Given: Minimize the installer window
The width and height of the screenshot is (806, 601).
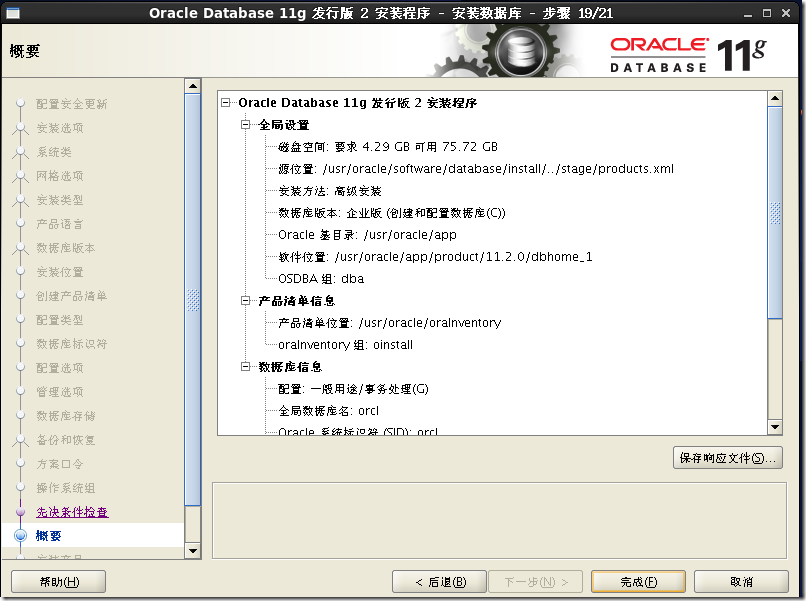Looking at the screenshot, I should pos(748,14).
